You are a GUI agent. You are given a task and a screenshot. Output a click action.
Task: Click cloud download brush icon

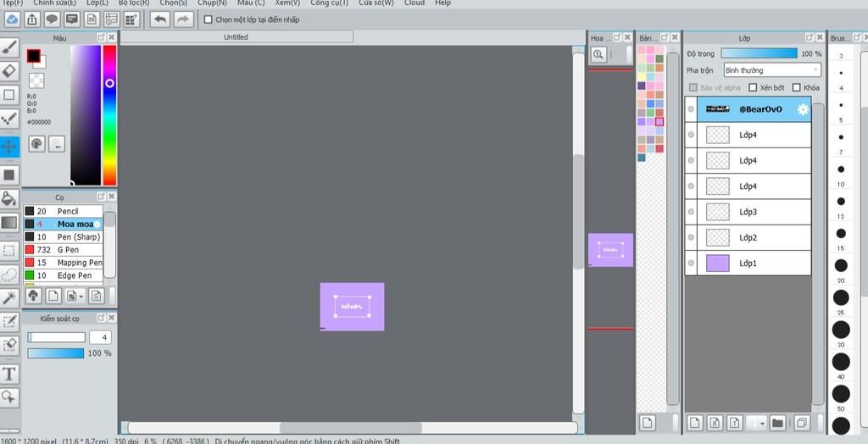(x=34, y=296)
